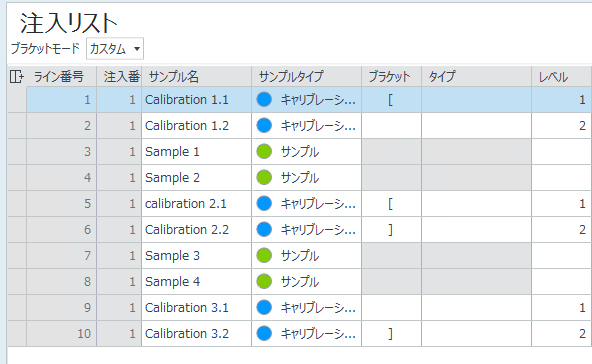Click blue icon in calibration 2.1 row
Screen dimensions: 592x364
[x=264, y=204]
